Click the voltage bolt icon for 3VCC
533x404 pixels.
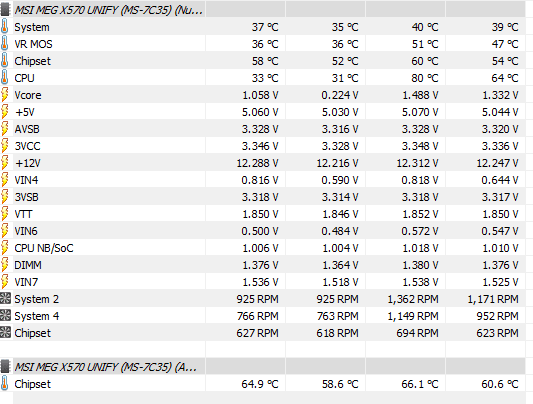click(4, 146)
